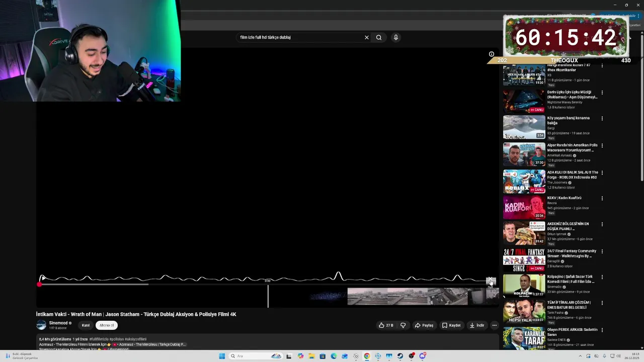The width and height of the screenshot is (644, 362).
Task: Join channel with Katıl button
Action: [x=86, y=325]
